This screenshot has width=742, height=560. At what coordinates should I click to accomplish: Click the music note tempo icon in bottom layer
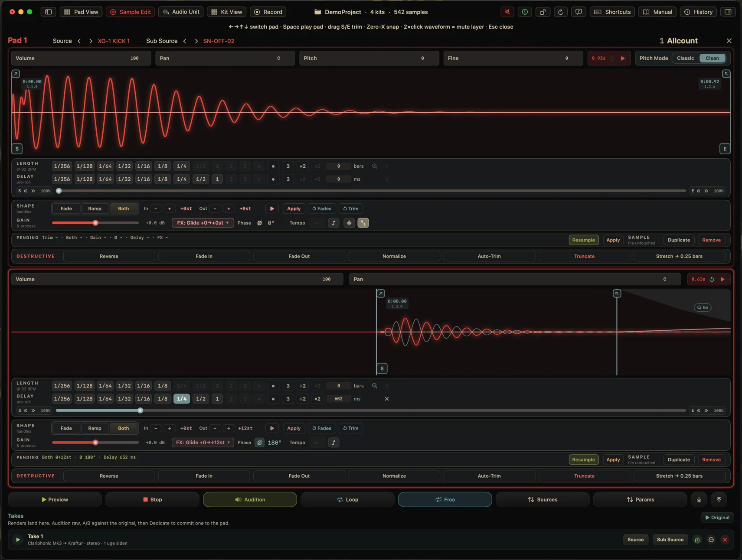click(x=333, y=443)
